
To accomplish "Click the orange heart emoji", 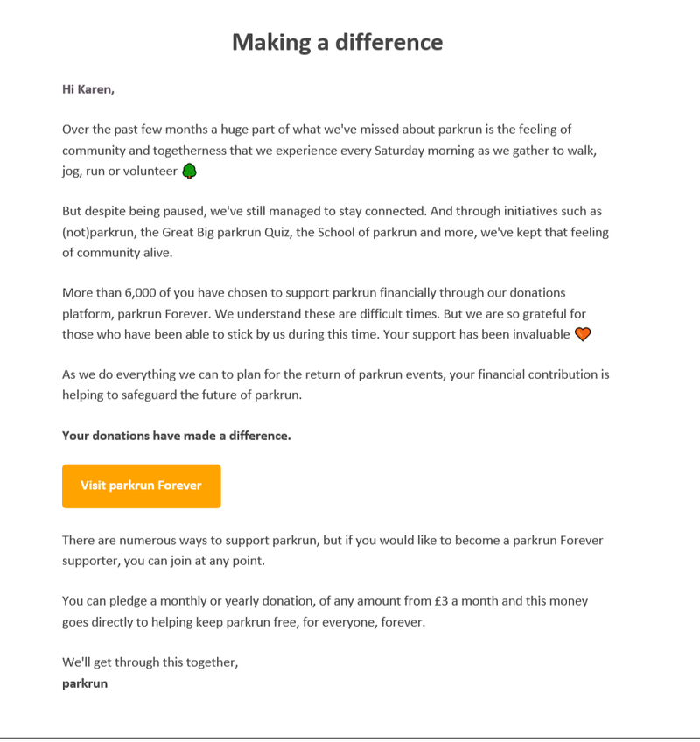I will [583, 334].
